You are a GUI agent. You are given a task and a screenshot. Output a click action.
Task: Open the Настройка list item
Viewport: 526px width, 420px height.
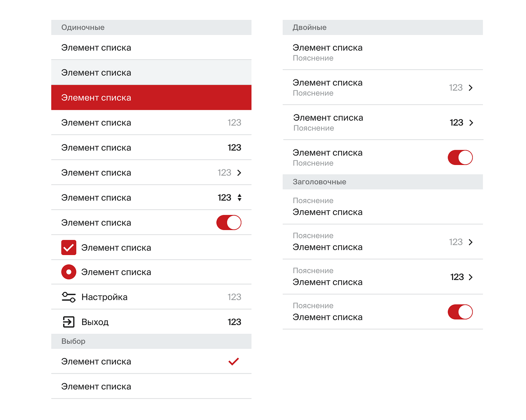tap(151, 297)
